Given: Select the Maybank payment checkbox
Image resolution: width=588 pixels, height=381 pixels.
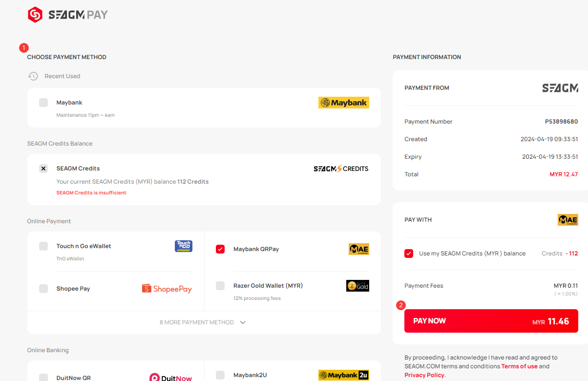Looking at the screenshot, I should point(43,103).
